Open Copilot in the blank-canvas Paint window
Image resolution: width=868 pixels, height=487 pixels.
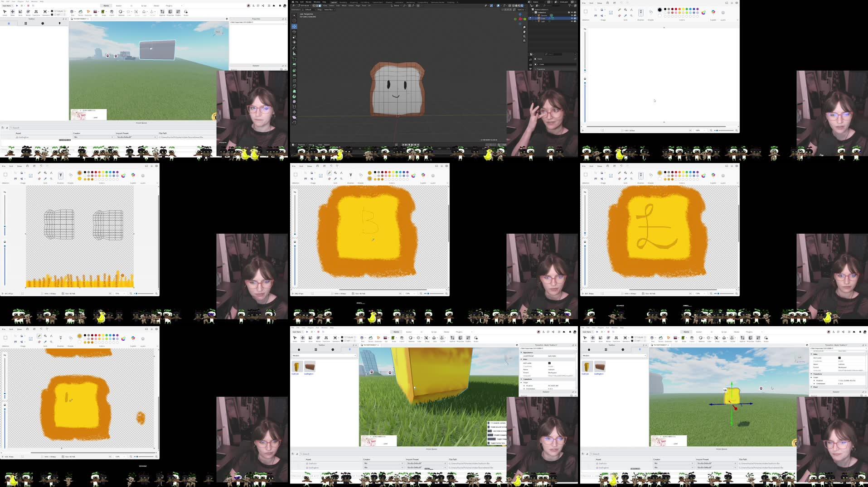713,12
